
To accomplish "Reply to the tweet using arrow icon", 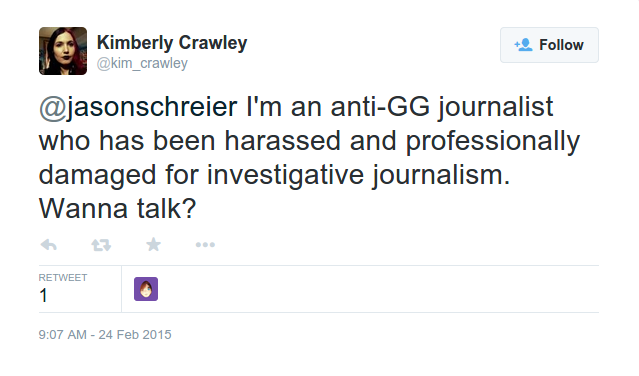I will pyautogui.click(x=48, y=244).
